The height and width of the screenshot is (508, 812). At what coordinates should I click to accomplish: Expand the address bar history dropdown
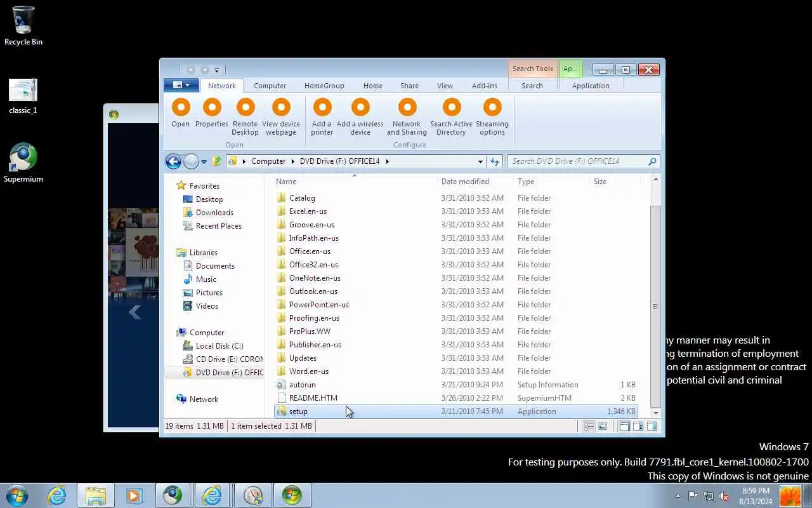(480, 161)
